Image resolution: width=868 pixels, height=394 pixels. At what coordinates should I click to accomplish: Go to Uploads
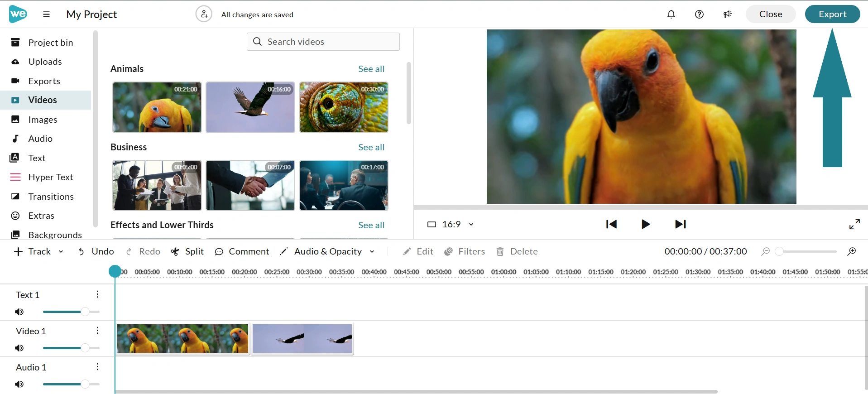(x=45, y=62)
